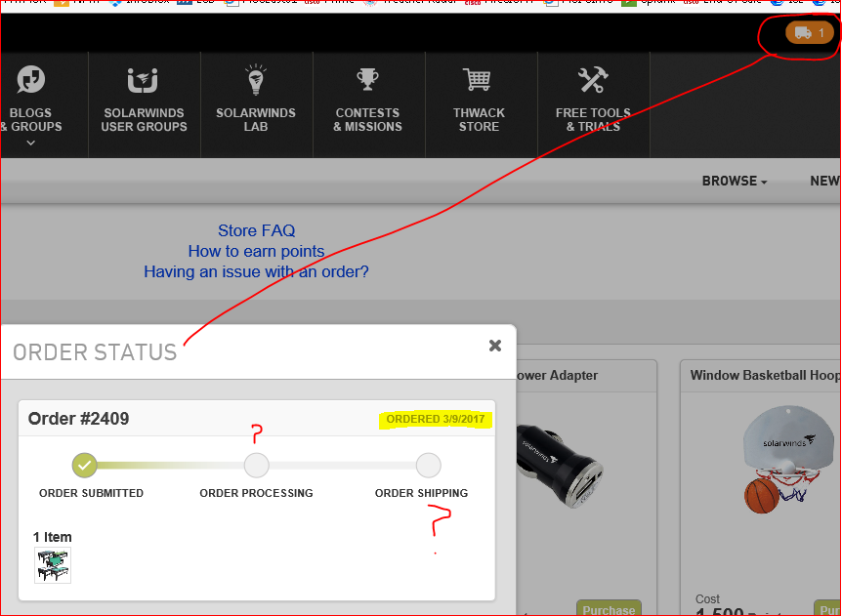842x616 pixels.
Task: Click the ORDER SUBMITTED label
Action: pos(91,493)
